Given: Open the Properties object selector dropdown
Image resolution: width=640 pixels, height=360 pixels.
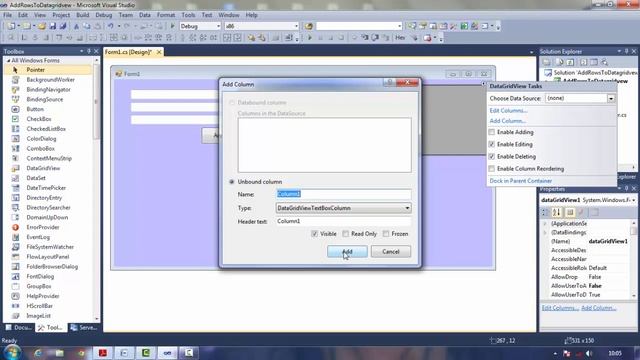Looking at the screenshot, I should coord(633,200).
